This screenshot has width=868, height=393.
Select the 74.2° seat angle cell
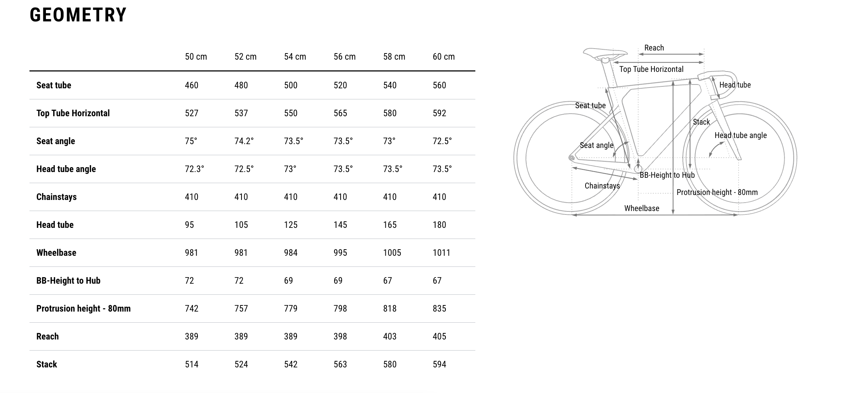pos(244,141)
